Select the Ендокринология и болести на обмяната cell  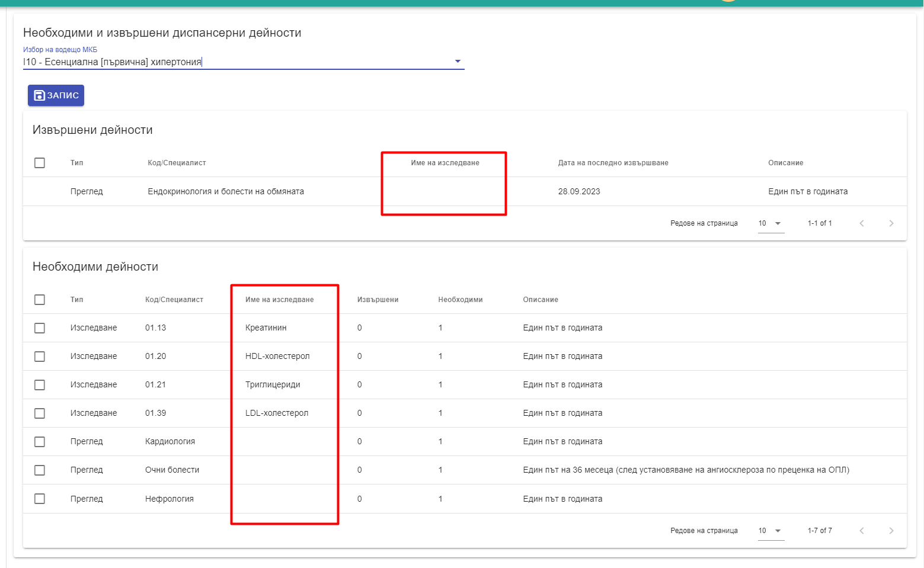click(x=226, y=191)
